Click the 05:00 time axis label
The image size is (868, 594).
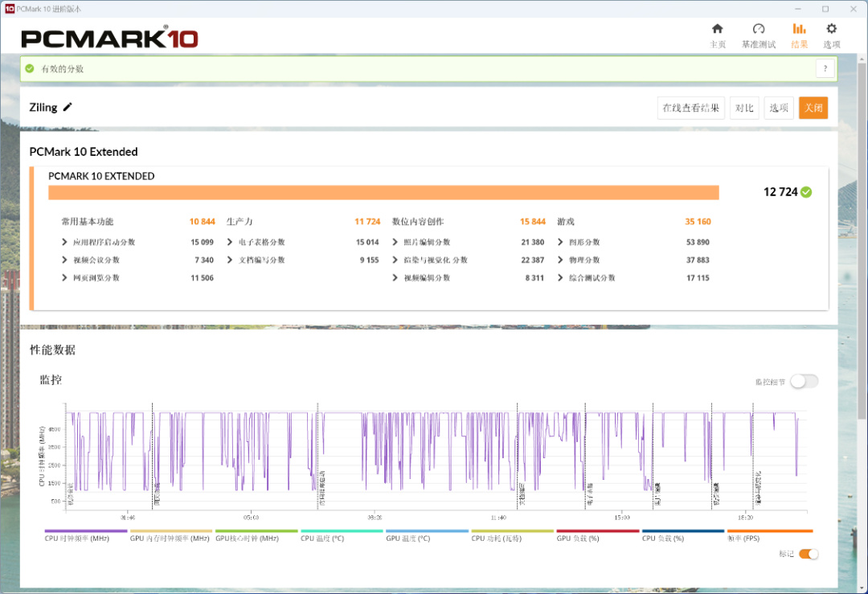click(x=251, y=518)
